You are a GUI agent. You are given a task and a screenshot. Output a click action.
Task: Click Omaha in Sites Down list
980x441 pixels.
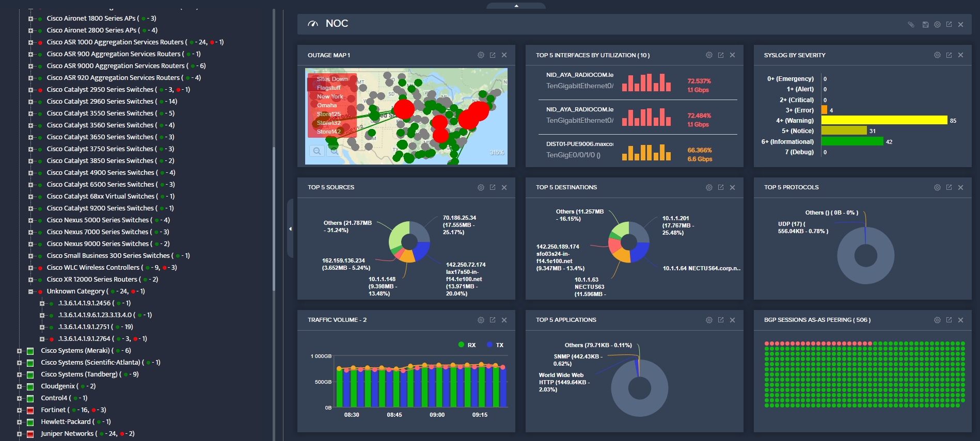click(x=327, y=105)
